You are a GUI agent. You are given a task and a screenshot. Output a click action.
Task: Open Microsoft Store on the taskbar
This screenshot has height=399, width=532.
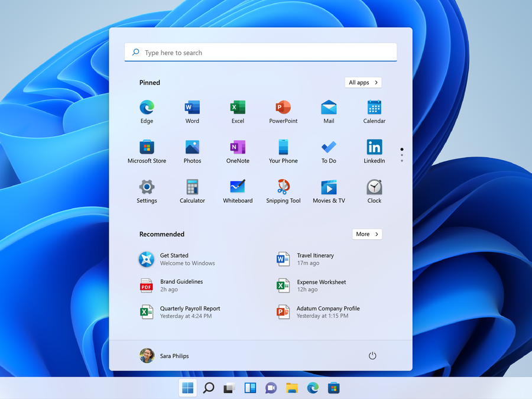pyautogui.click(x=334, y=388)
